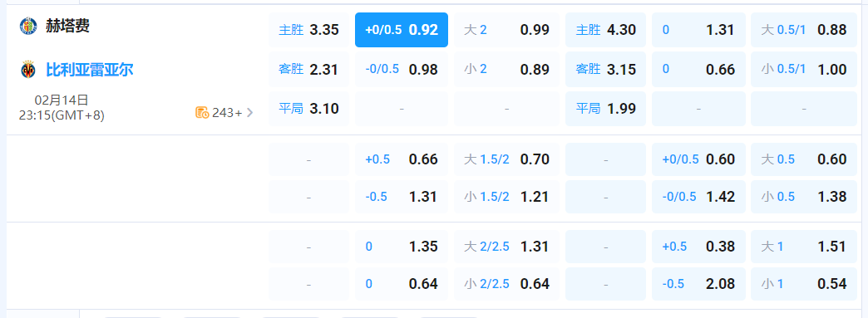Screen dimensions: 868x318
Task: Bet on 客胜 at odds 2.31
Action: point(309,70)
